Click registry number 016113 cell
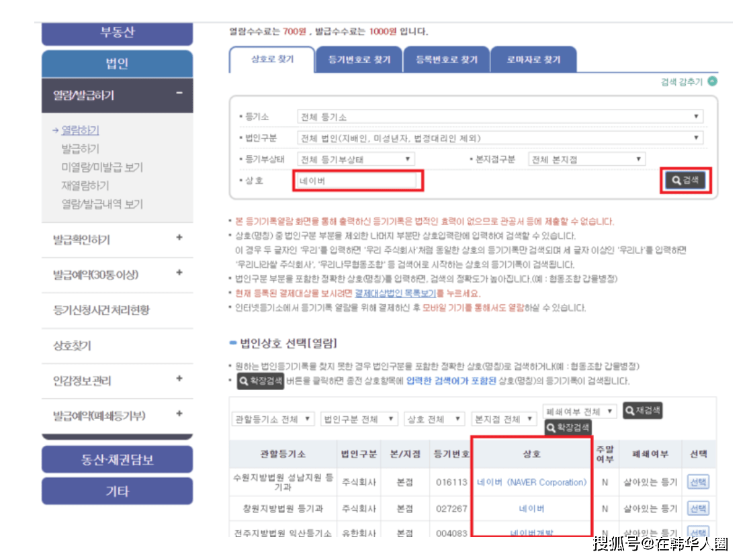The image size is (745, 560). [451, 482]
